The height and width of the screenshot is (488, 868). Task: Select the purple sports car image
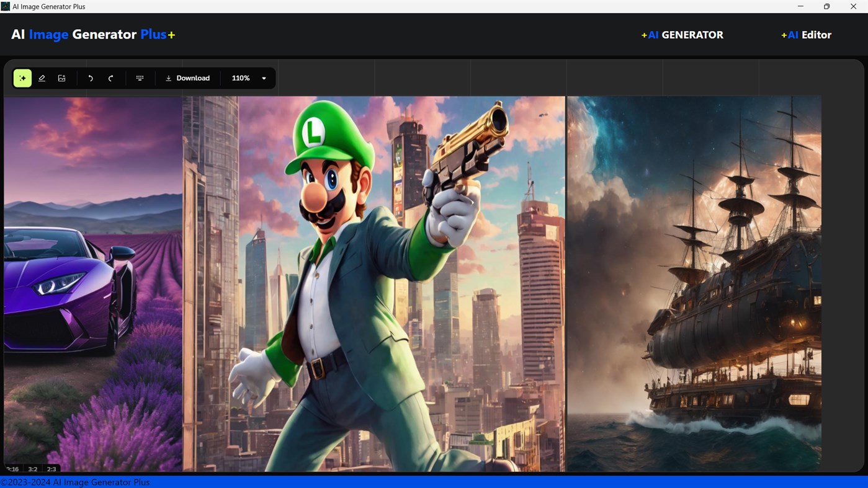pyautogui.click(x=93, y=284)
